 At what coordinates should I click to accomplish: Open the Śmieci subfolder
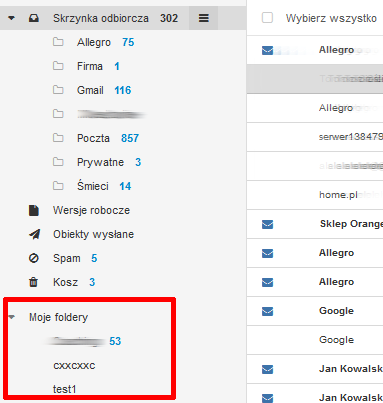93,186
